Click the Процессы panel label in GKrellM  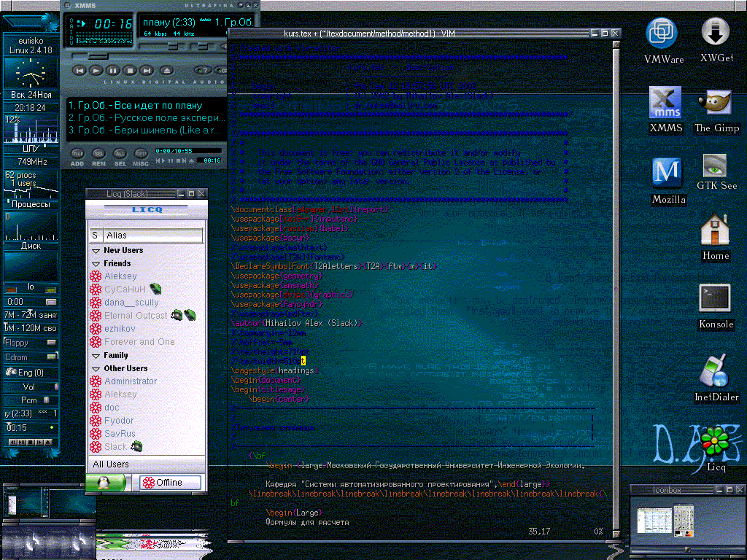(31, 204)
